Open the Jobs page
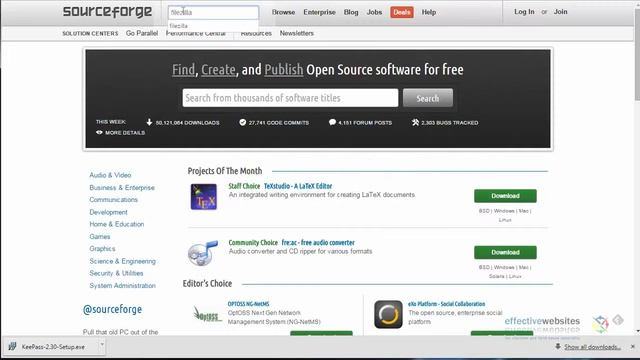This screenshot has width=640, height=360. 374,12
